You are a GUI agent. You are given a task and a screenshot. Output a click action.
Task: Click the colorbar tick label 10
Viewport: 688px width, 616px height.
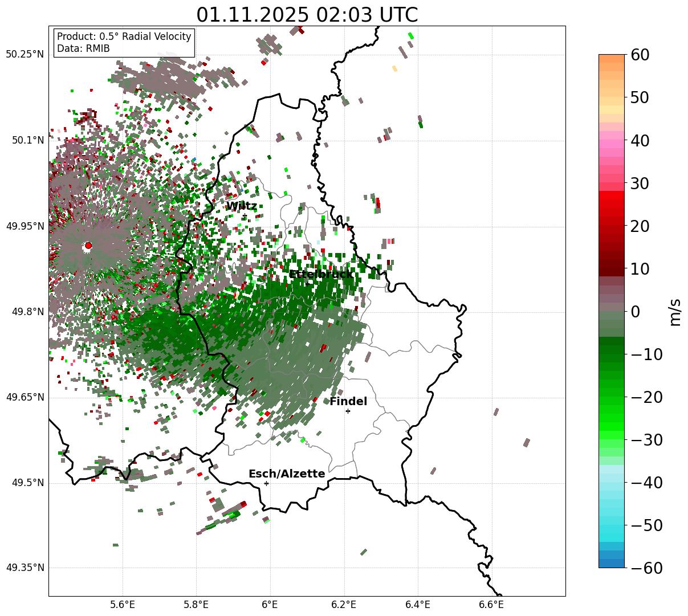pos(640,269)
